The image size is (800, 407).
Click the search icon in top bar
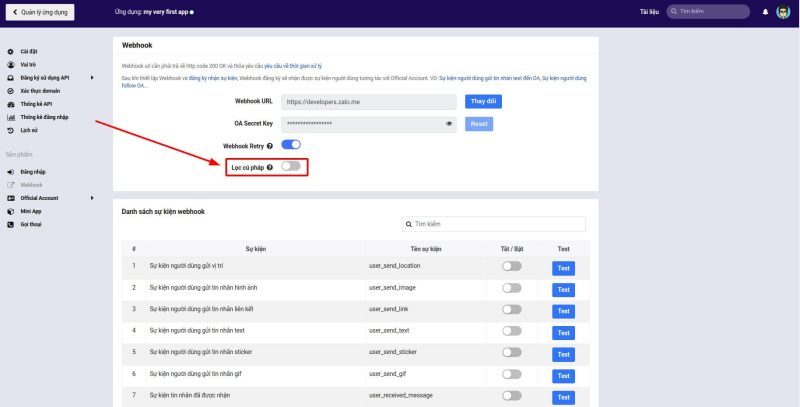(674, 11)
